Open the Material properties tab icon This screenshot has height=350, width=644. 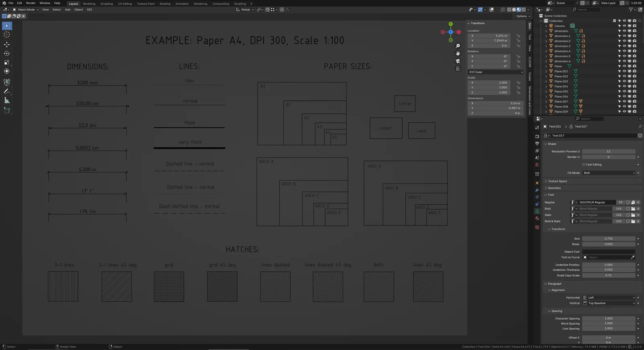(537, 218)
